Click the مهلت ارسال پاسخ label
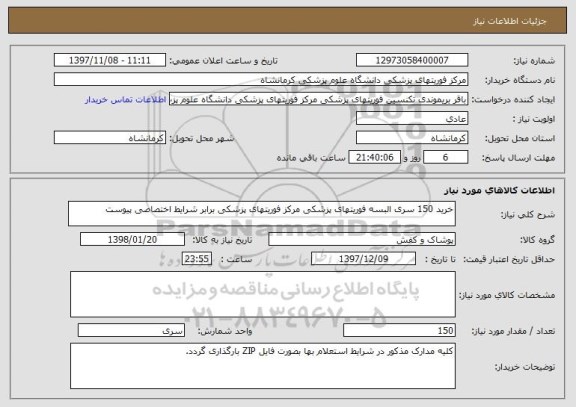 point(518,158)
